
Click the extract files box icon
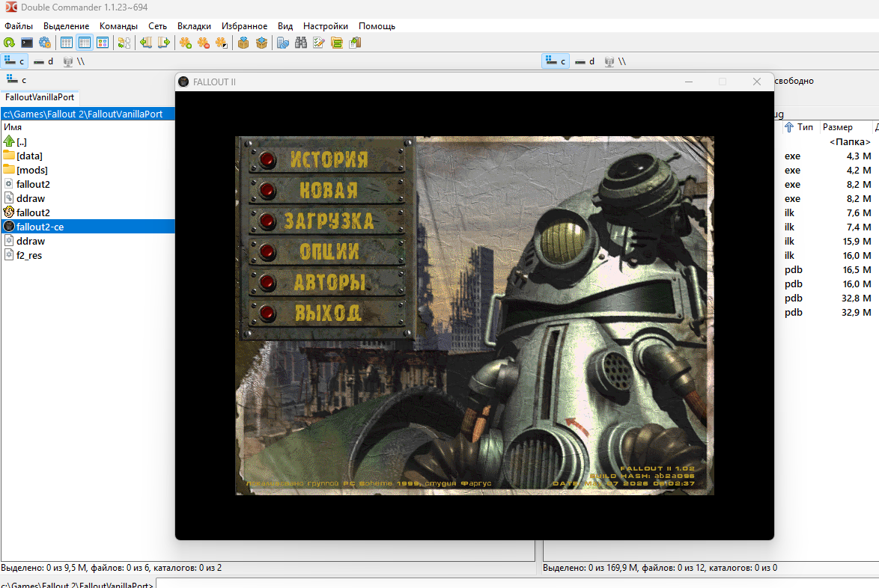coord(261,43)
